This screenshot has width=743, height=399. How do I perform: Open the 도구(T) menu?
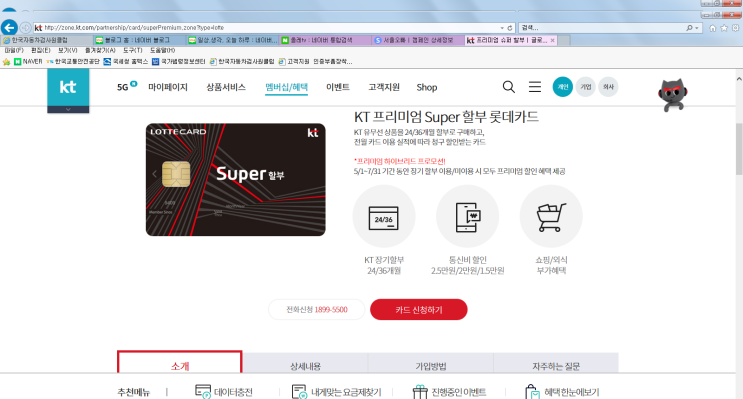[133, 50]
